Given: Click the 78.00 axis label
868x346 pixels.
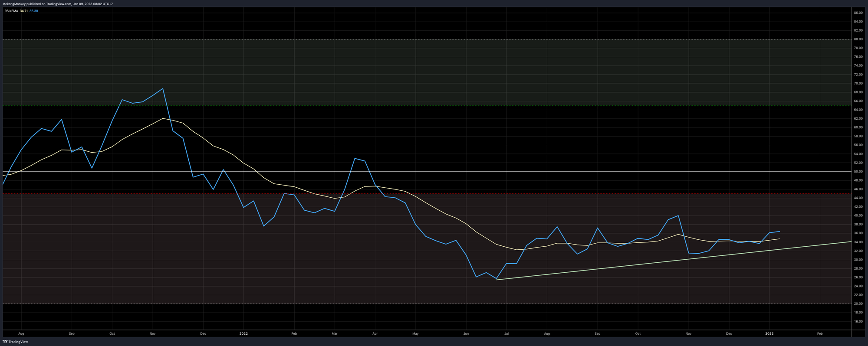Looking at the screenshot, I should [858, 48].
